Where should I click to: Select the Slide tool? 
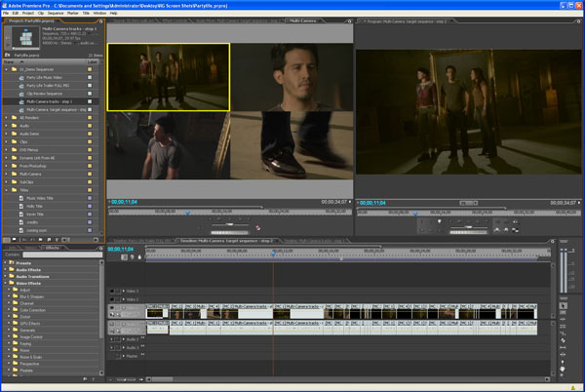tap(563, 355)
